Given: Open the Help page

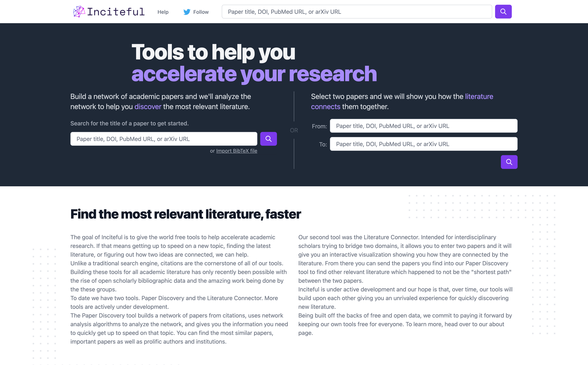Looking at the screenshot, I should [x=163, y=12].
